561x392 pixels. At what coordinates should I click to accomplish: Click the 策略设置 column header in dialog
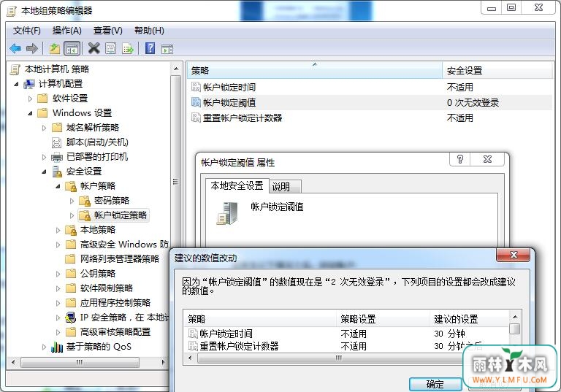(x=383, y=319)
